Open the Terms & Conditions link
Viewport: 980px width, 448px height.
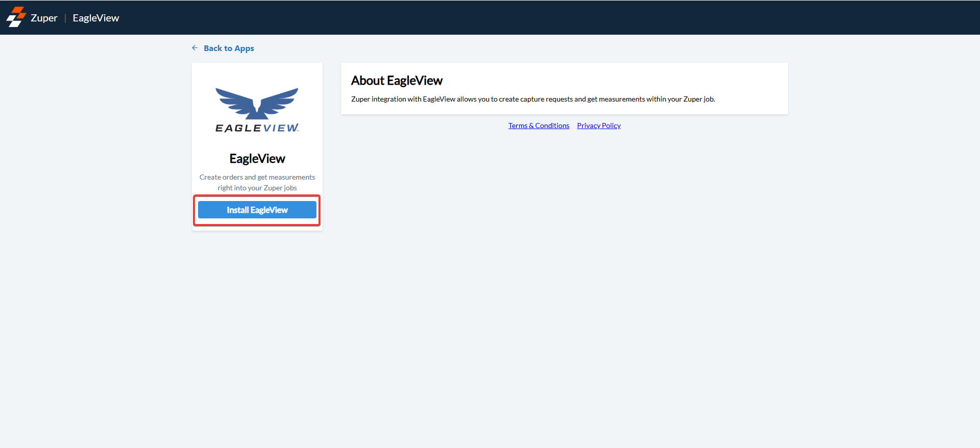tap(538, 126)
